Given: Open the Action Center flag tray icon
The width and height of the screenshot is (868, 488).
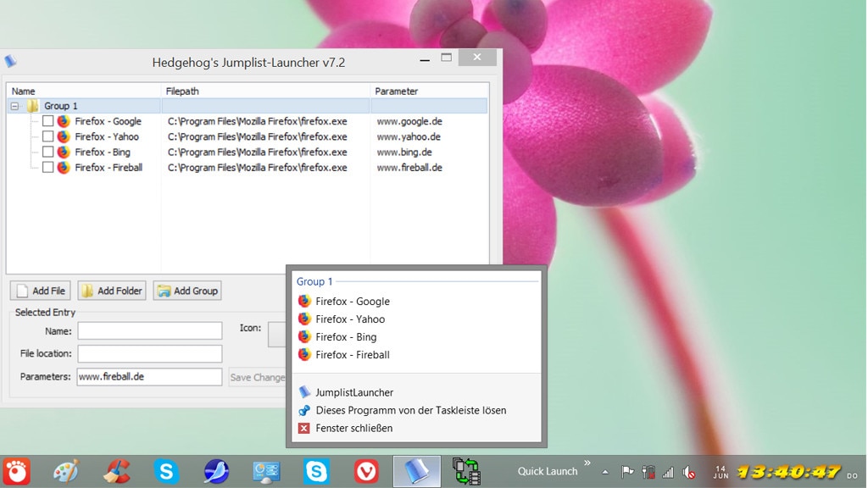Looking at the screenshot, I should coord(628,472).
